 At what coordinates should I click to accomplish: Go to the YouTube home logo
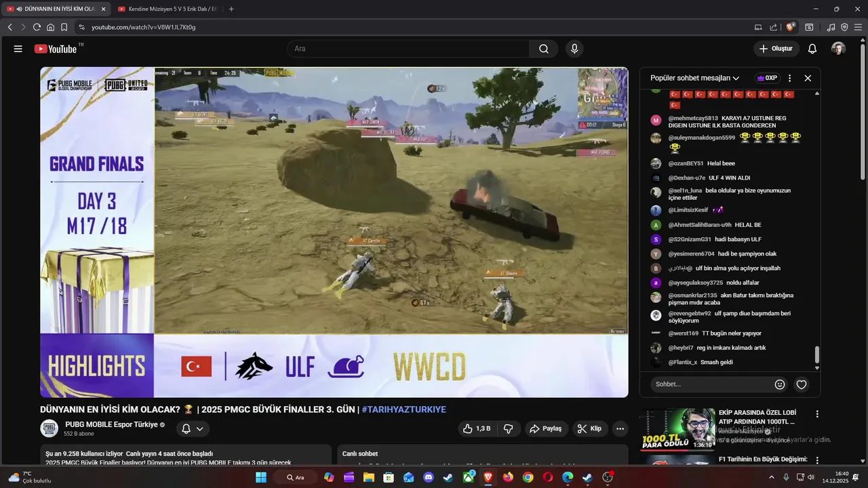[x=56, y=49]
